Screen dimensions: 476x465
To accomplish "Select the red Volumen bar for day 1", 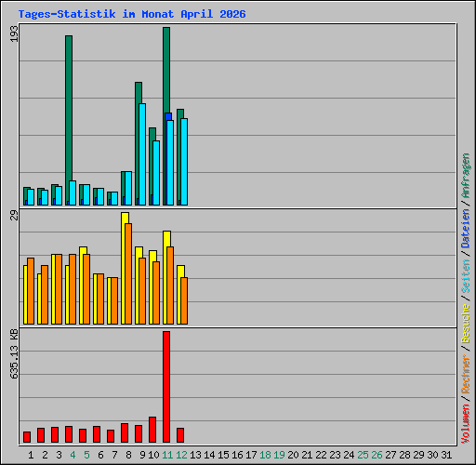I will pos(27,437).
